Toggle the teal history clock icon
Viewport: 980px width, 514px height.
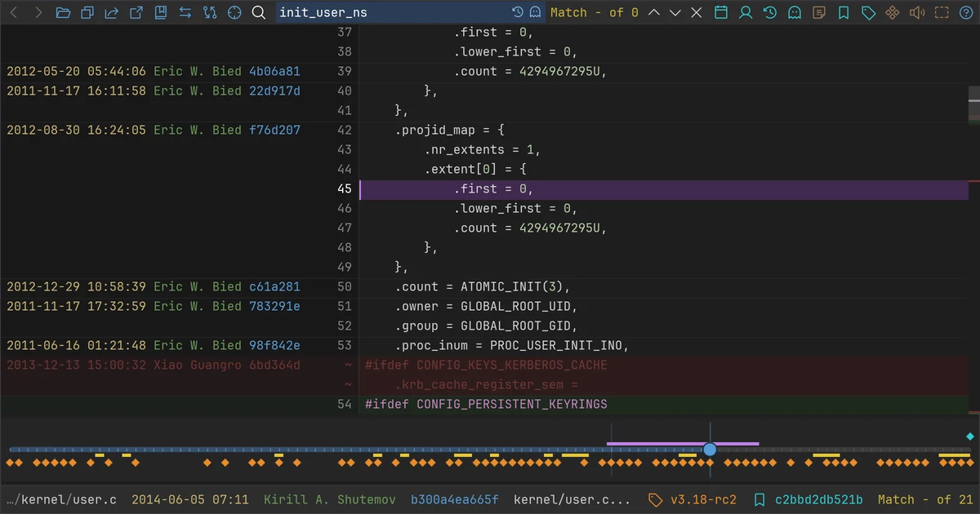770,12
